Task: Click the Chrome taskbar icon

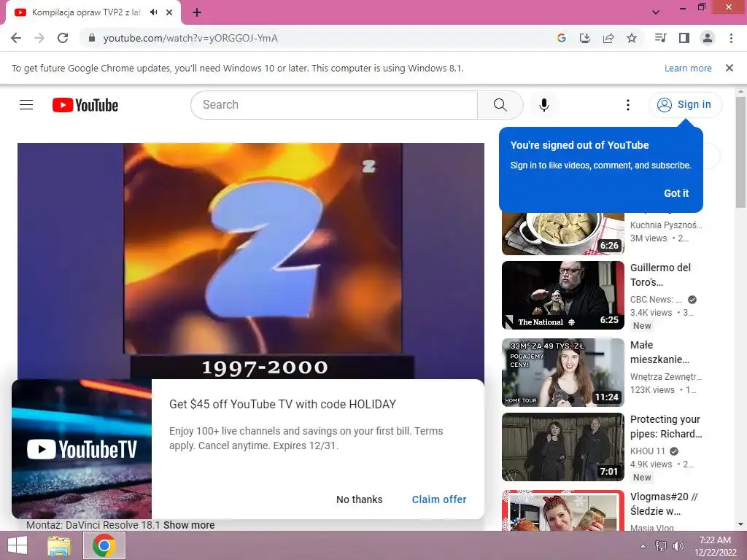Action: click(x=104, y=545)
